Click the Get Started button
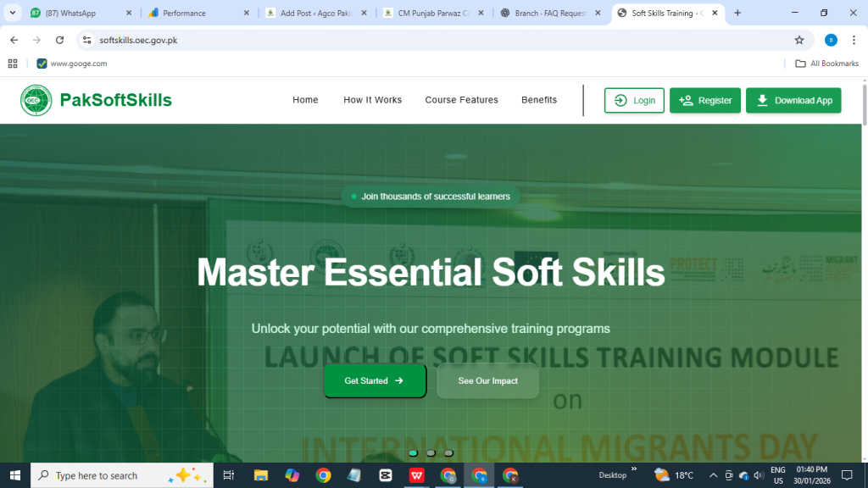The width and height of the screenshot is (868, 488). tap(374, 380)
